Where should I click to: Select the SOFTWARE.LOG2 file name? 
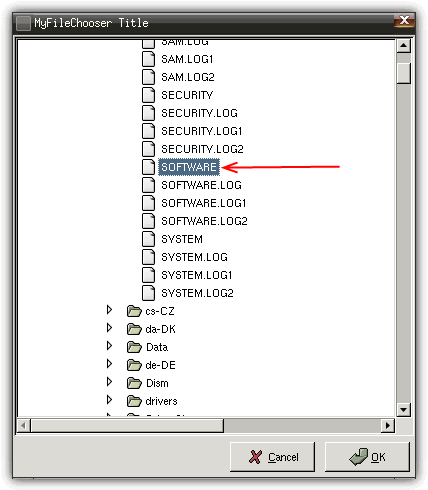[204, 221]
